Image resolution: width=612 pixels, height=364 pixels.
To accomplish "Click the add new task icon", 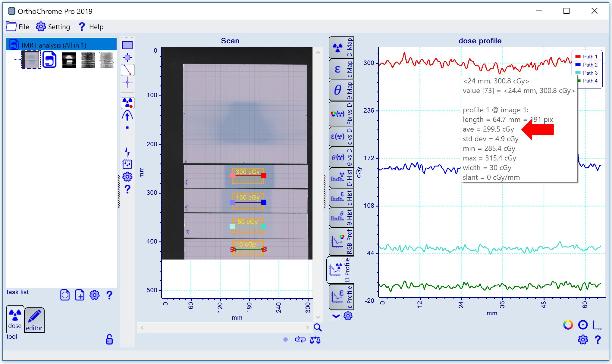I will [x=80, y=295].
